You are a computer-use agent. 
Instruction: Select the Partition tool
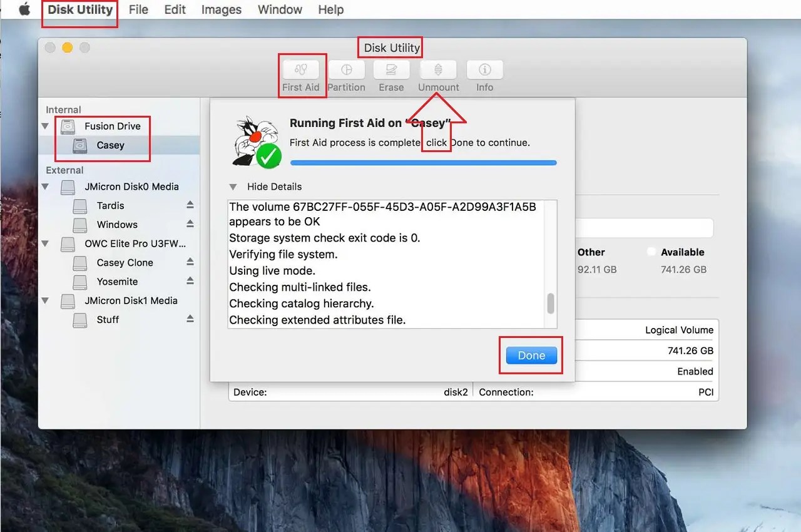pyautogui.click(x=347, y=74)
